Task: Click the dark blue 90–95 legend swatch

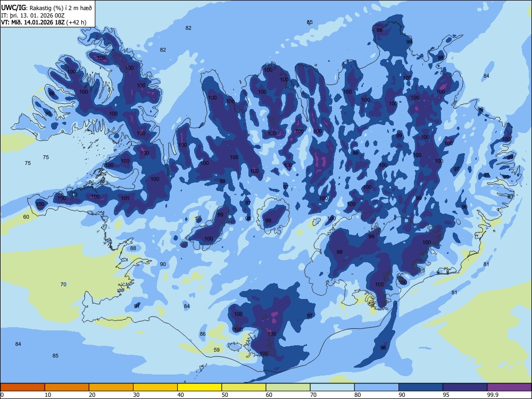Action: 421,387
